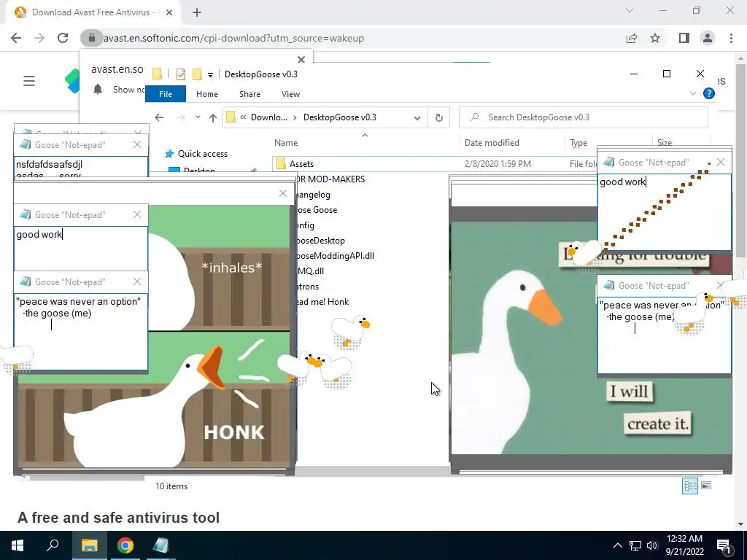Close the avast.en.softonic notification popup
This screenshot has height=560, width=747.
[301, 60]
